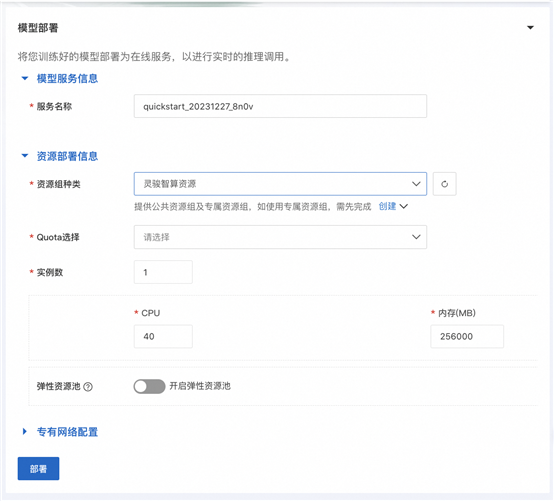Screen dimensions: 554x501
Task: Click the 模型部署 panel title
Action: [x=38, y=28]
